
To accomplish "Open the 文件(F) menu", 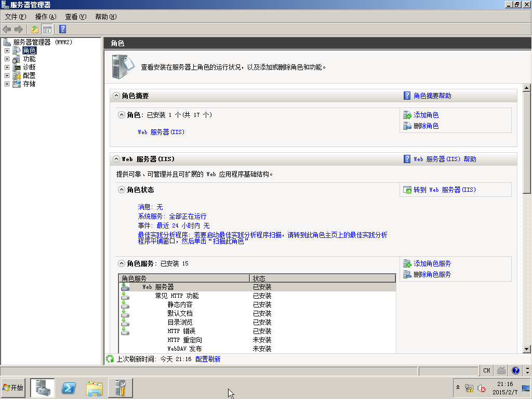I will [16, 17].
